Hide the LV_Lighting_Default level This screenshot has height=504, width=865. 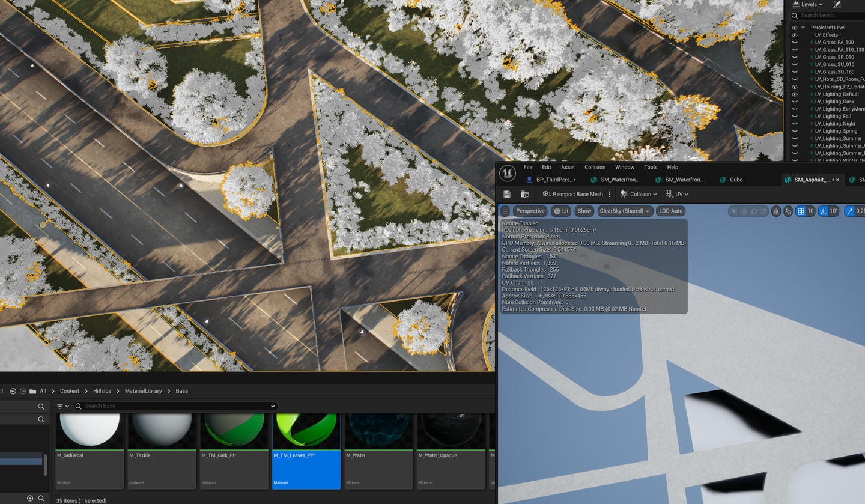pyautogui.click(x=795, y=94)
